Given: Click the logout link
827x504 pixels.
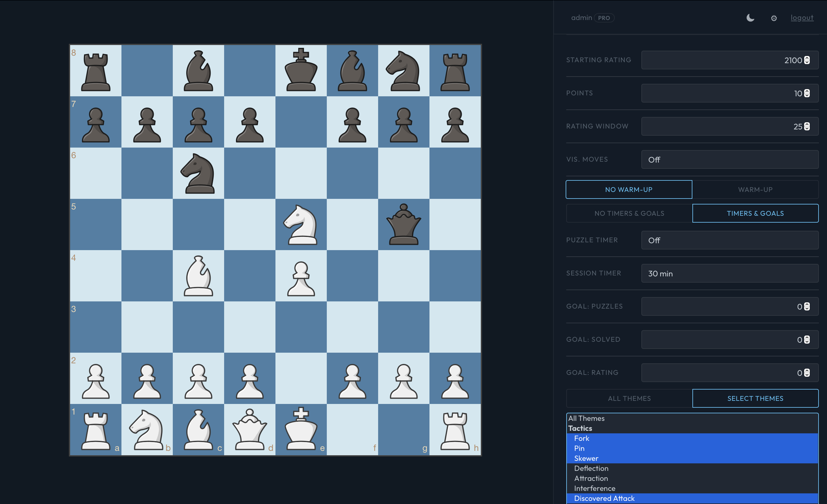Looking at the screenshot, I should point(802,18).
